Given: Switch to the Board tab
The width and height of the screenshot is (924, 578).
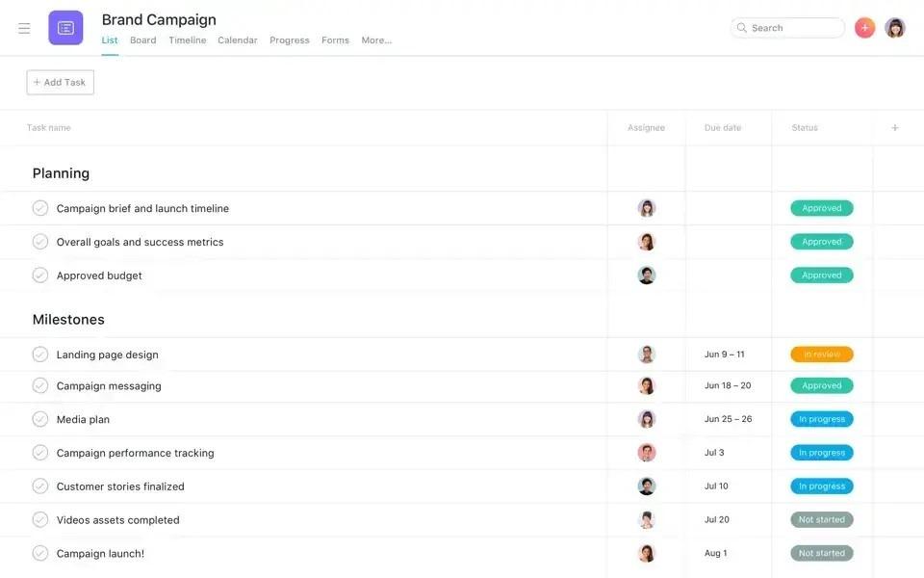Looking at the screenshot, I should pos(143,39).
